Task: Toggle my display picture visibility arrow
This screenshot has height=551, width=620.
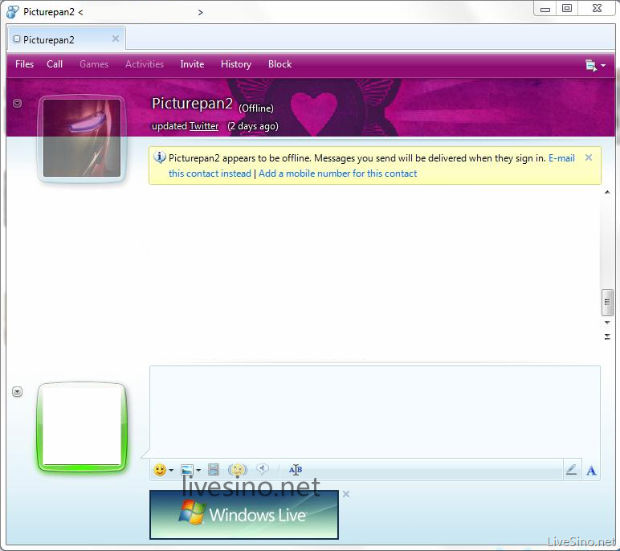Action: point(17,391)
